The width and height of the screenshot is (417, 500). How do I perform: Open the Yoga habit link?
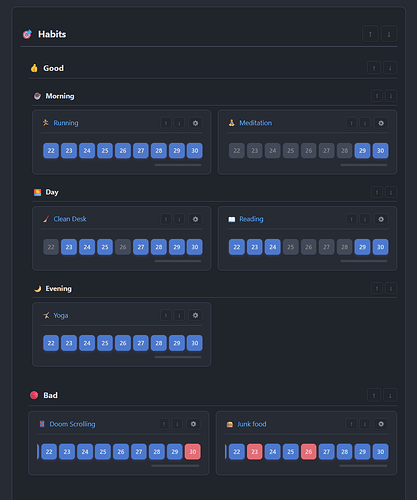click(61, 315)
